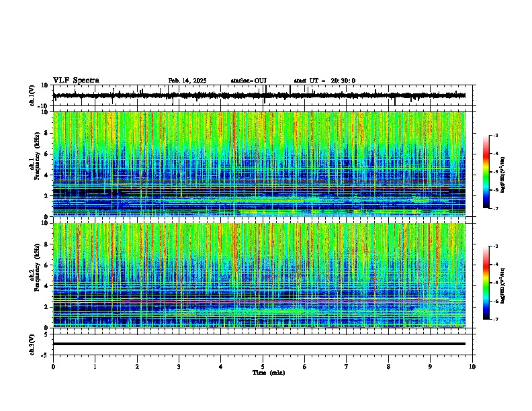Click the ch.2 spectrogram color scale bar
The width and height of the screenshot is (532, 411).
[x=486, y=283]
